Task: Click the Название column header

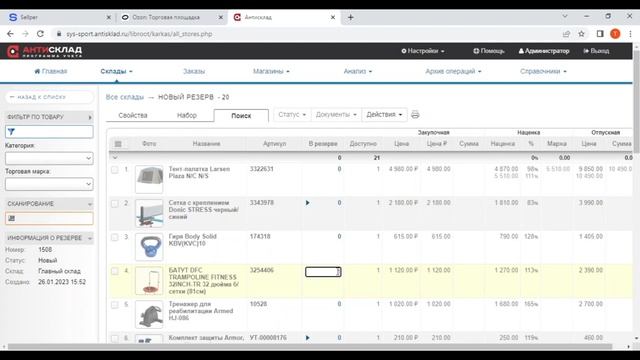Action: point(206,144)
